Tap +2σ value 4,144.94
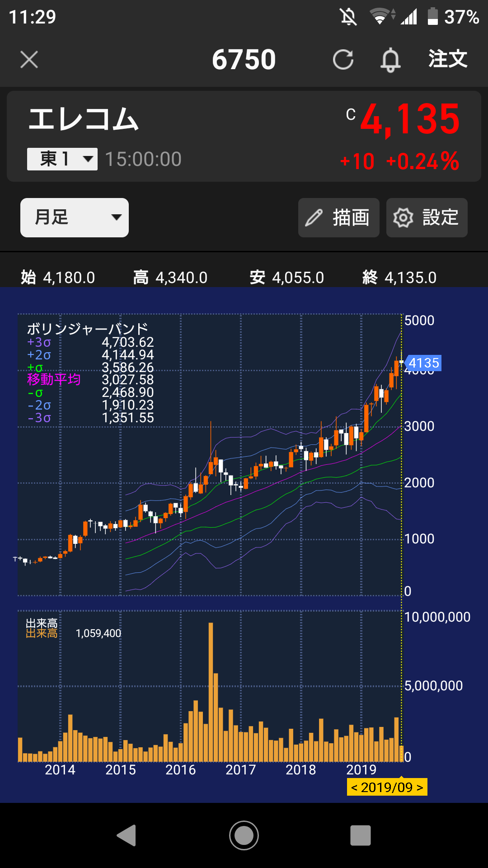Screen dimensions: 488x868 128,355
